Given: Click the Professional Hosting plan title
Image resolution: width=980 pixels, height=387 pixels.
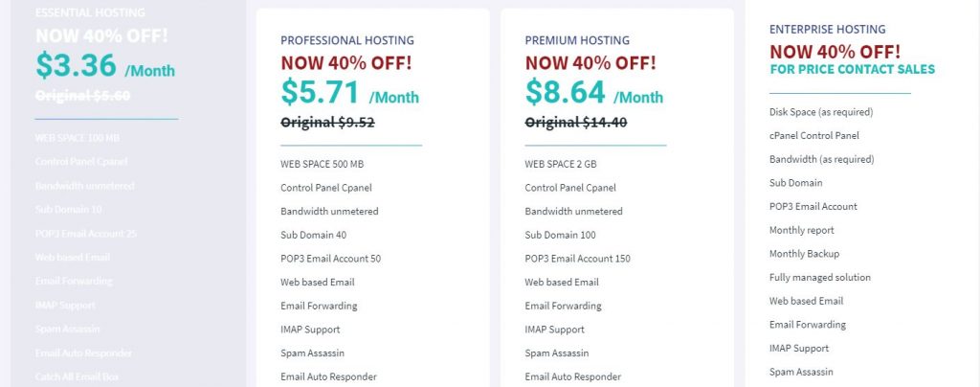Looking at the screenshot, I should (346, 41).
